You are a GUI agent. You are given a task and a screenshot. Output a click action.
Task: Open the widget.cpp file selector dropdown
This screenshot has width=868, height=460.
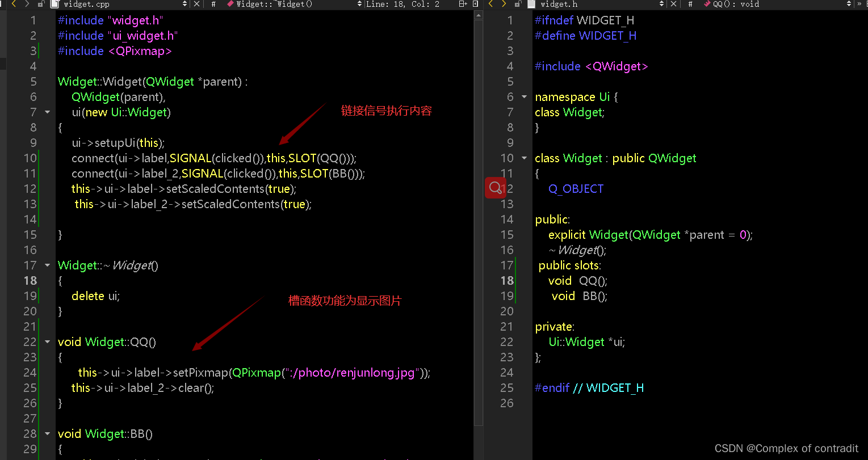184,3
